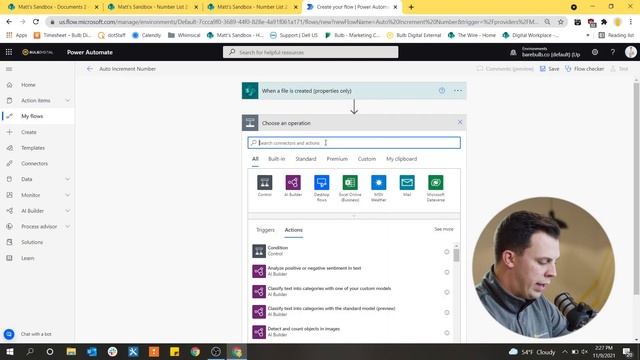The image size is (640, 360).
Task: Go back with the arrow beside flow name
Action: (x=90, y=69)
